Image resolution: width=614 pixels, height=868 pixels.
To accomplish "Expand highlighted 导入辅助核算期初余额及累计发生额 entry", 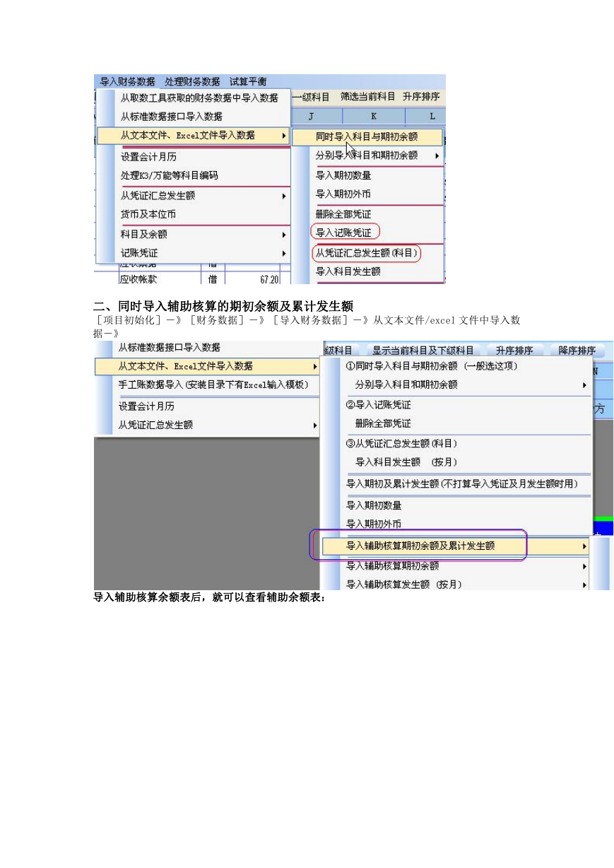I will 457,546.
